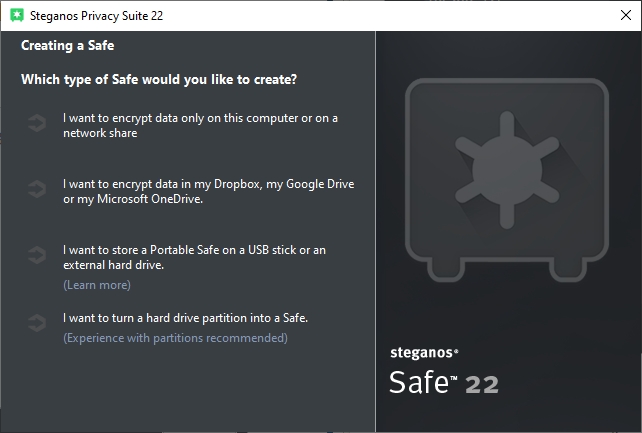Screen dimensions: 642x433
Task: Choose turn a hard drive partition into Safe
Action: pos(185,318)
